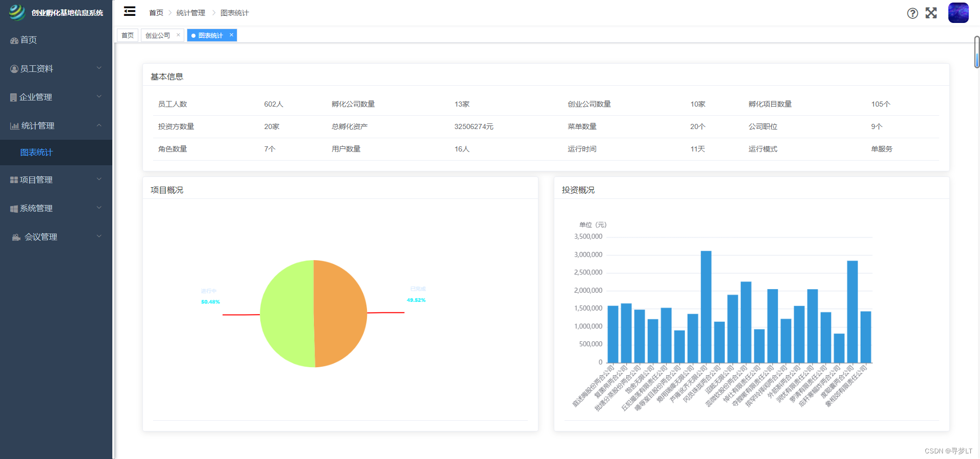Image resolution: width=980 pixels, height=459 pixels.
Task: Click the grid icon beside 项目管理
Action: 14,180
